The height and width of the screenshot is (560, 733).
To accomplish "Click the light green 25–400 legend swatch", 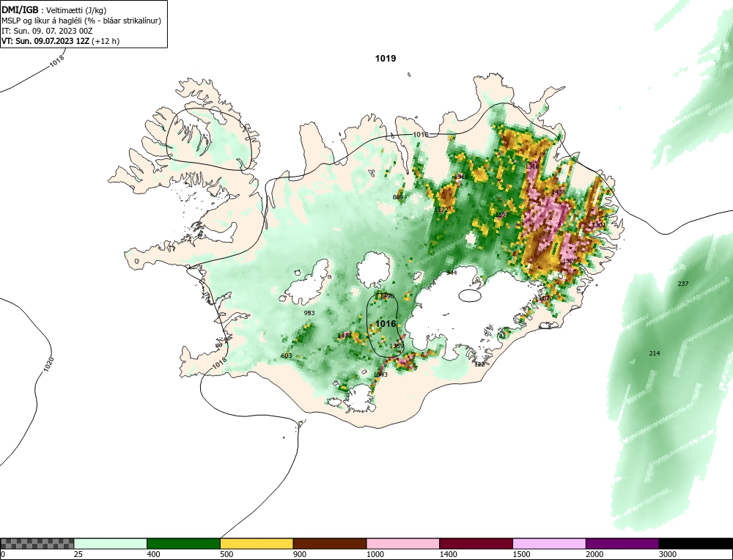I will pos(111,543).
